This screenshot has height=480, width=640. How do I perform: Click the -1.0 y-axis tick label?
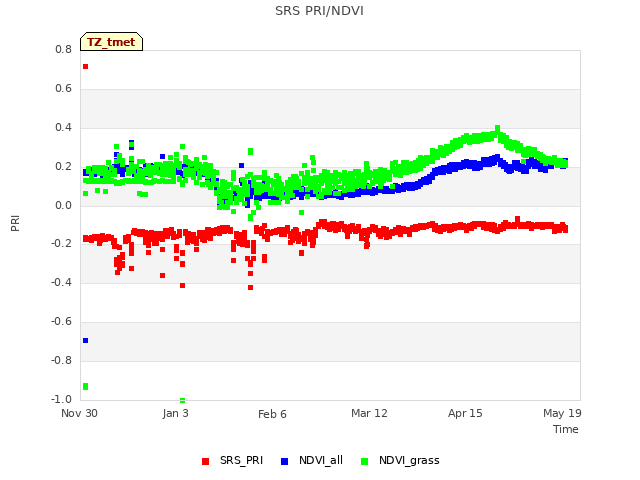click(x=61, y=399)
